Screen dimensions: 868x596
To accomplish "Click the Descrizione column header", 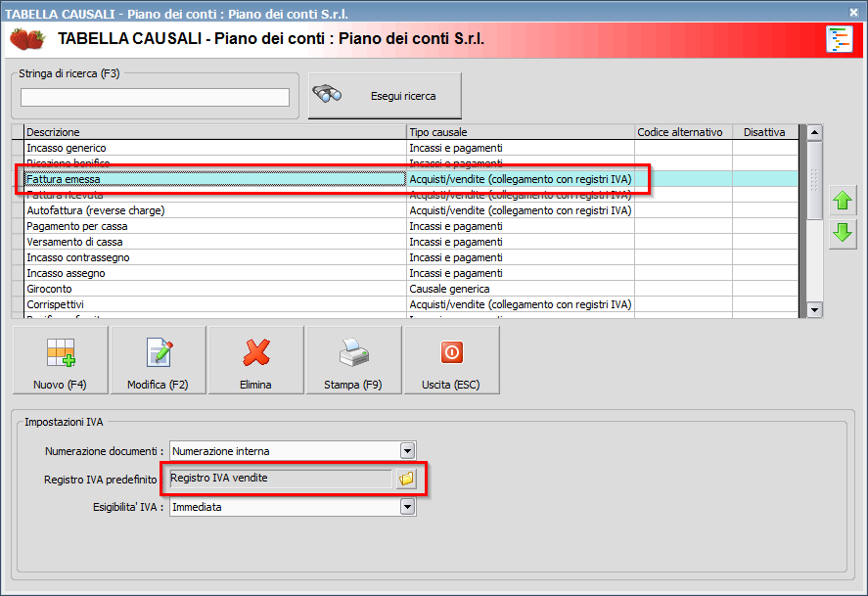I will pyautogui.click(x=215, y=132).
